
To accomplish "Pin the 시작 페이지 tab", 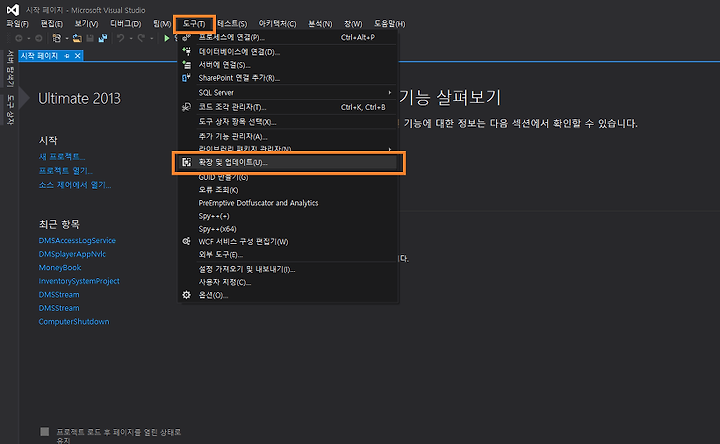I will 67,56.
